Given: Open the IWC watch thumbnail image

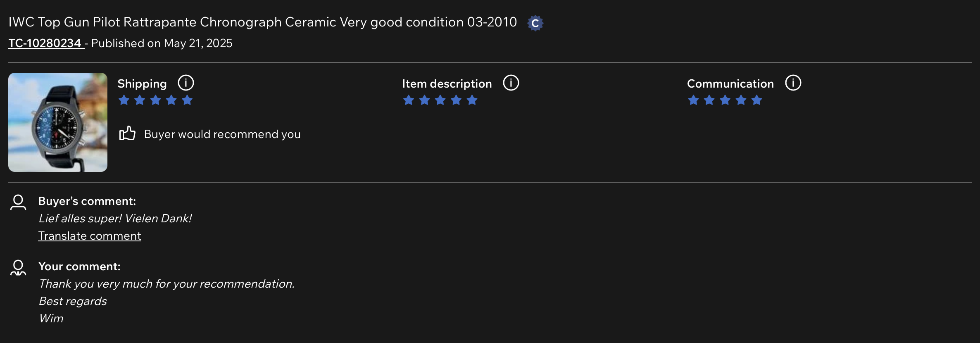Looking at the screenshot, I should pos(58,122).
